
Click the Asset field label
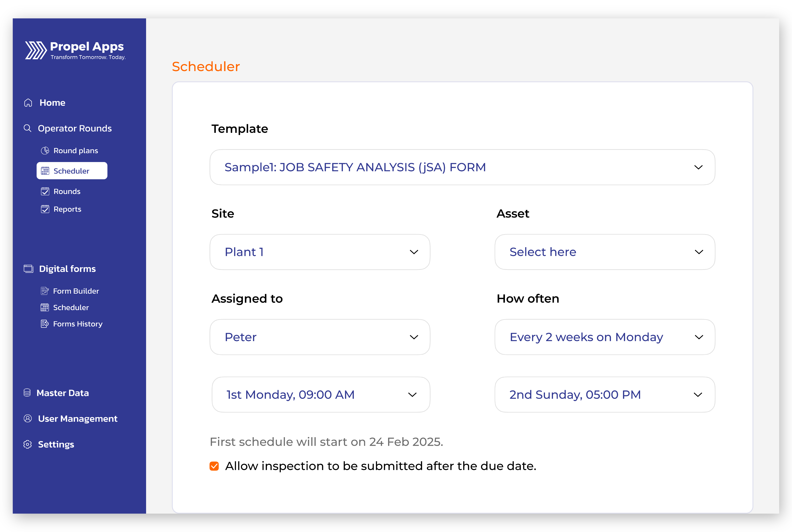point(513,214)
